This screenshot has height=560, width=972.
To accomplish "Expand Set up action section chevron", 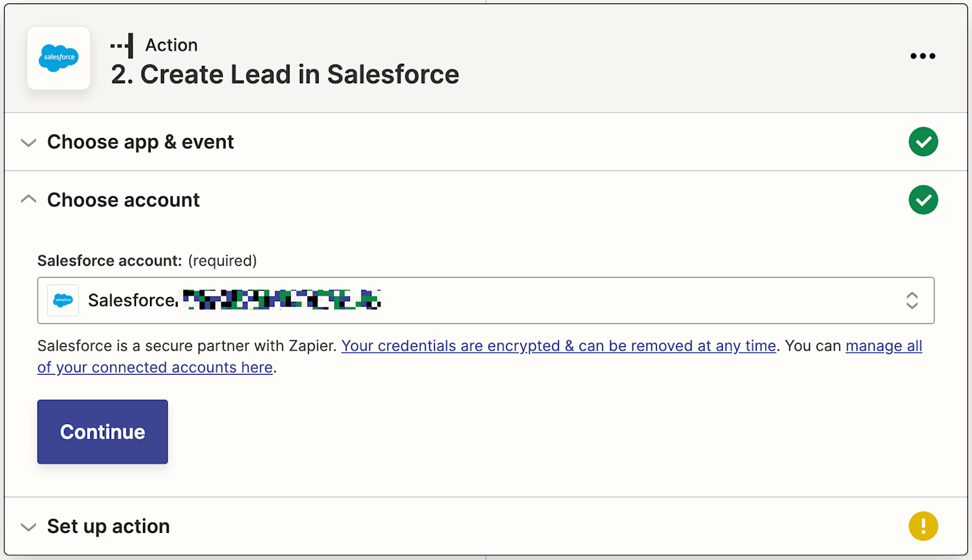I will pos(28,527).
